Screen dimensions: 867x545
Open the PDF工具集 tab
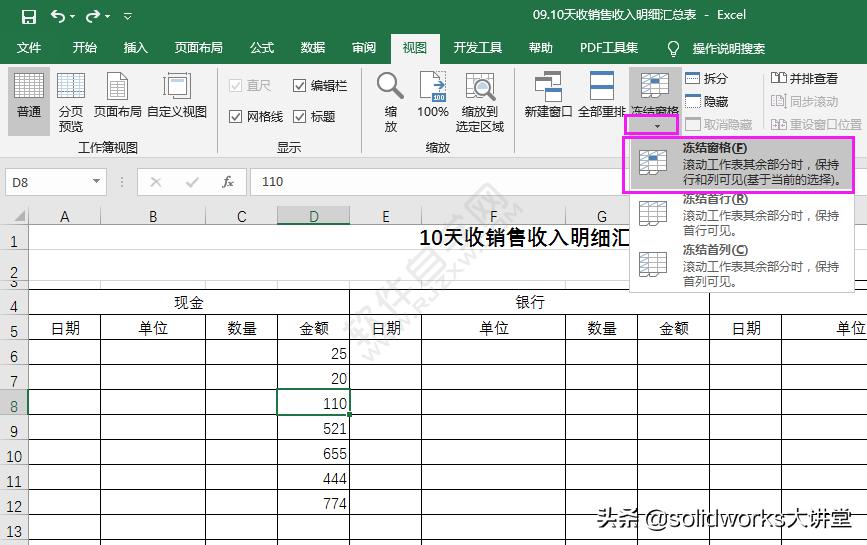(x=609, y=48)
